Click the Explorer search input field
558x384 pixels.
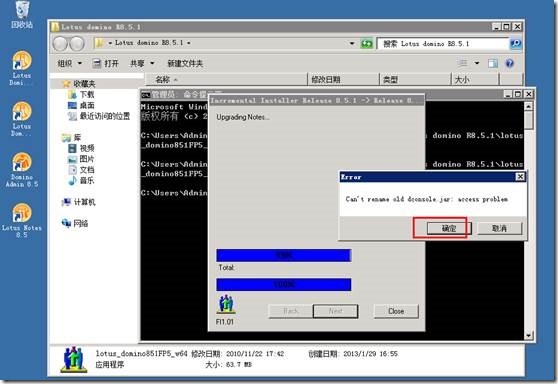click(443, 44)
